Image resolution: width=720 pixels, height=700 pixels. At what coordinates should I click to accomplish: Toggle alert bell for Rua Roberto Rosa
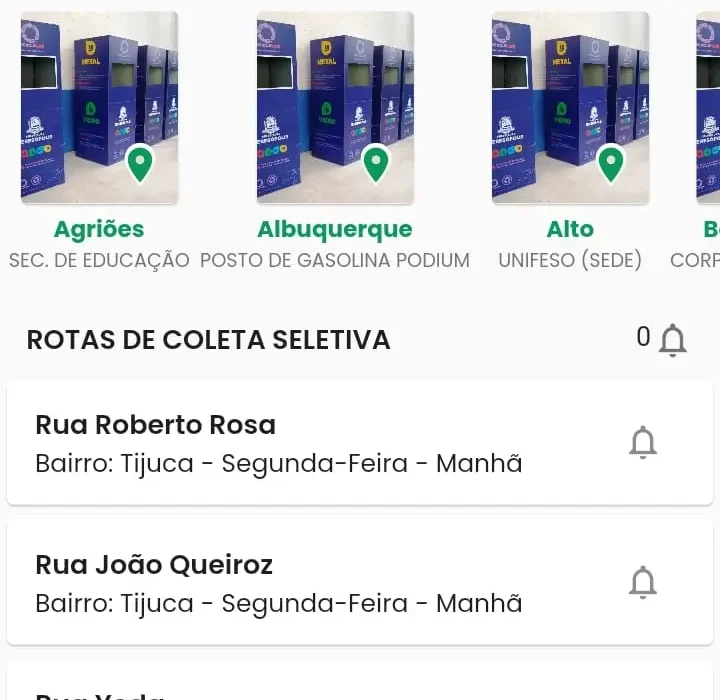click(643, 442)
